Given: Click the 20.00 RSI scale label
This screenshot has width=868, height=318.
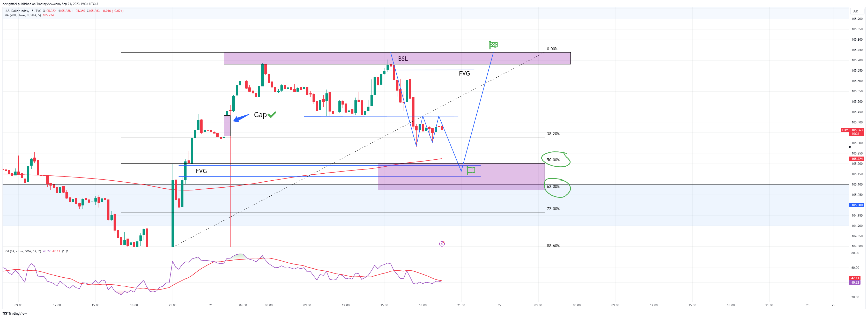Looking at the screenshot, I should [x=855, y=297].
